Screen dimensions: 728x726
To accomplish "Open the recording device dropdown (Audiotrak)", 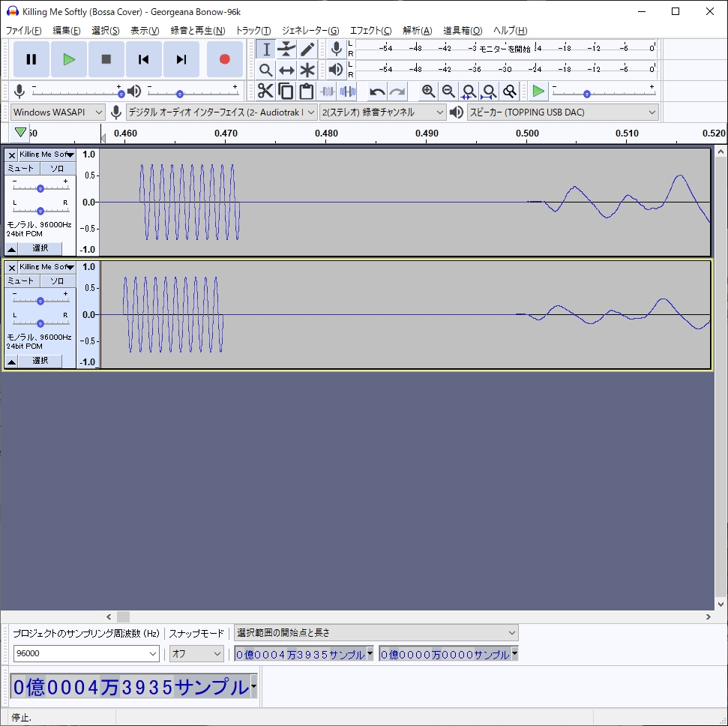I will 221,112.
